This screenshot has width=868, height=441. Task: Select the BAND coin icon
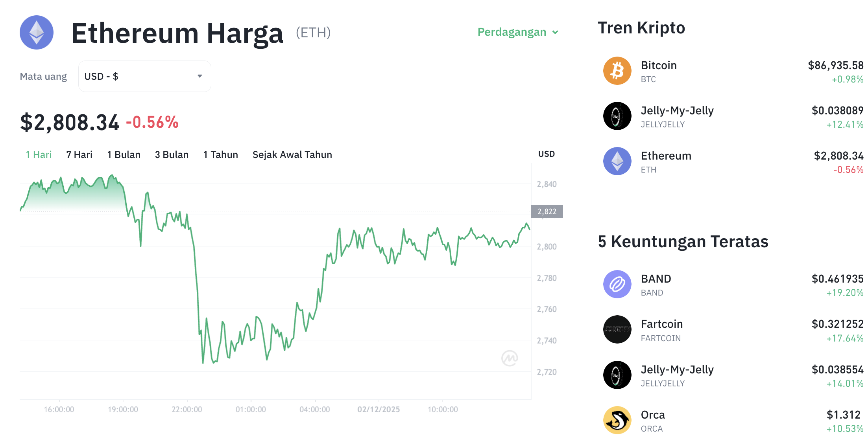[617, 284]
